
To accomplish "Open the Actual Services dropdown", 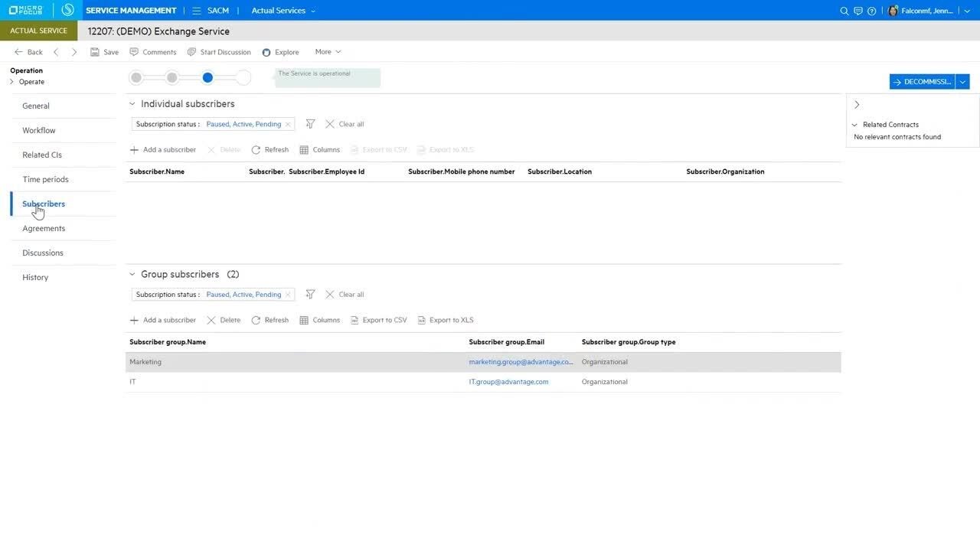I will [x=283, y=11].
